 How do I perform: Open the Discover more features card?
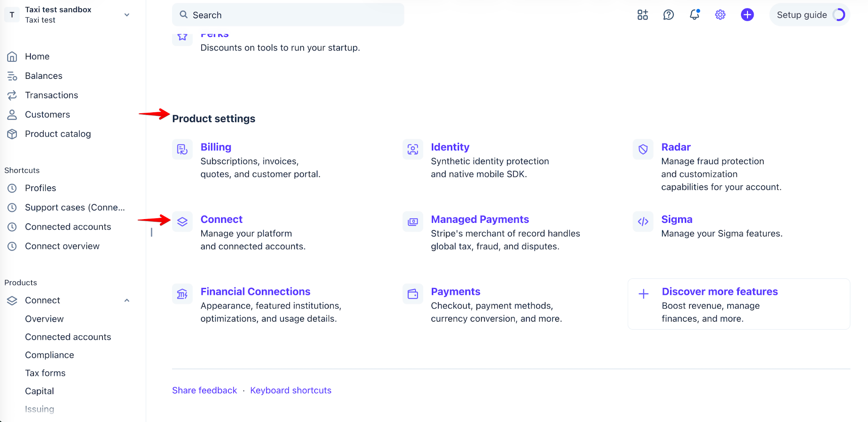[739, 304]
